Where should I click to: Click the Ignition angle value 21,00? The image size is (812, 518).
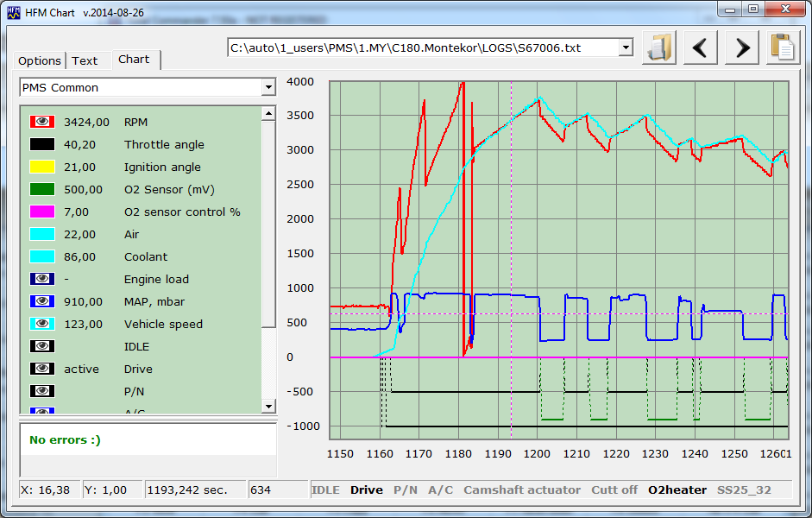79,167
